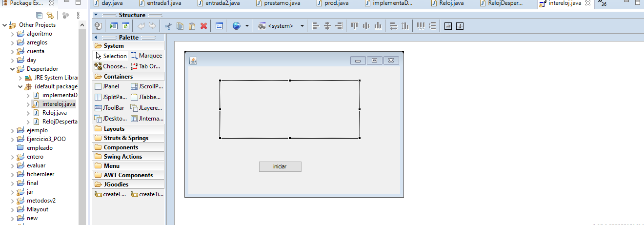Click the iniciar button in the design
Viewport: 644px width, 225px height.
[280, 166]
